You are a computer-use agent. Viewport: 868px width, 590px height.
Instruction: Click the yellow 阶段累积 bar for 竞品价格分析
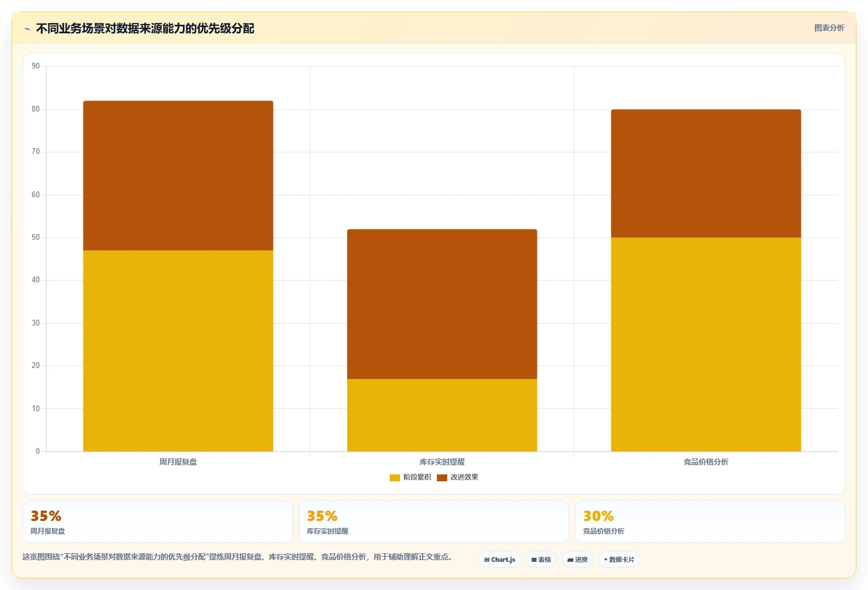tap(706, 344)
